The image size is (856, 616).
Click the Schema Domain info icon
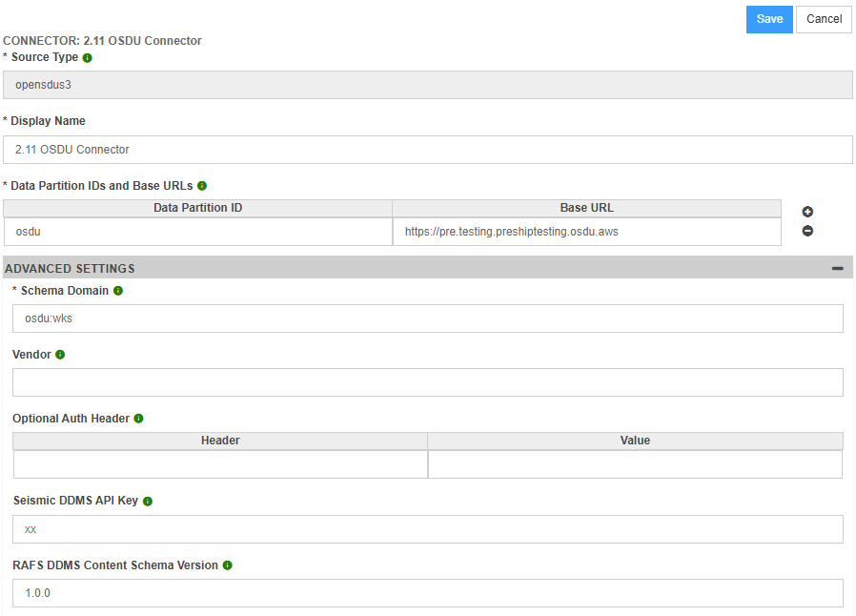[x=117, y=291]
